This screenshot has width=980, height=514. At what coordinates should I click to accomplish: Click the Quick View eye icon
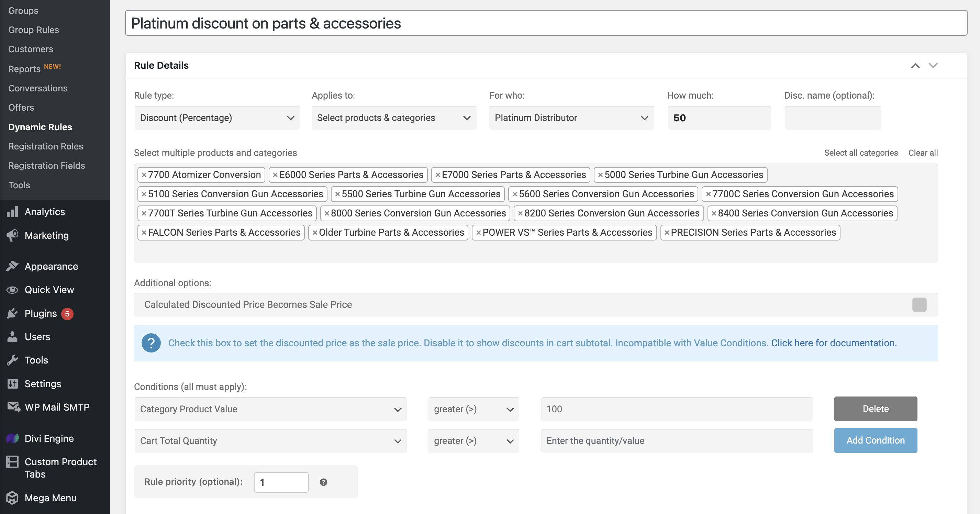(12, 290)
